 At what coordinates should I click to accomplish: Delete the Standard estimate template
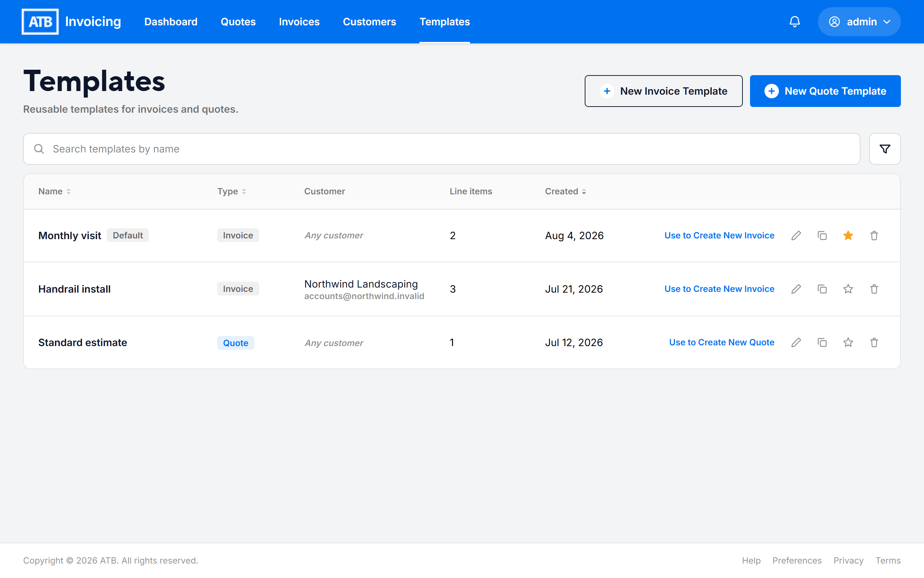[874, 342]
